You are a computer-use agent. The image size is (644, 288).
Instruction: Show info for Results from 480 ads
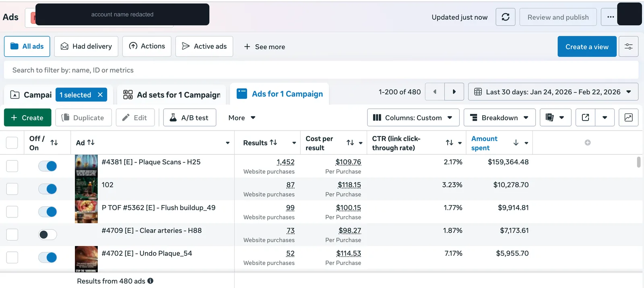click(x=150, y=281)
